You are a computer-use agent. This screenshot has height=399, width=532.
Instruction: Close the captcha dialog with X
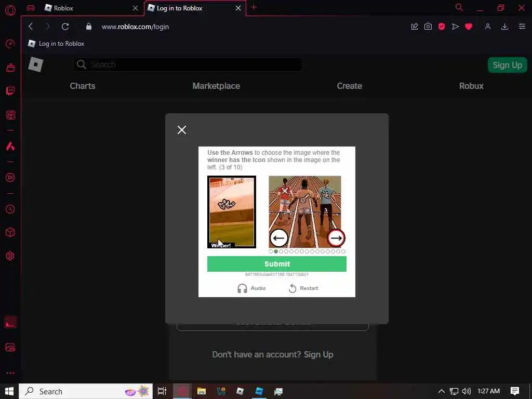pyautogui.click(x=182, y=130)
